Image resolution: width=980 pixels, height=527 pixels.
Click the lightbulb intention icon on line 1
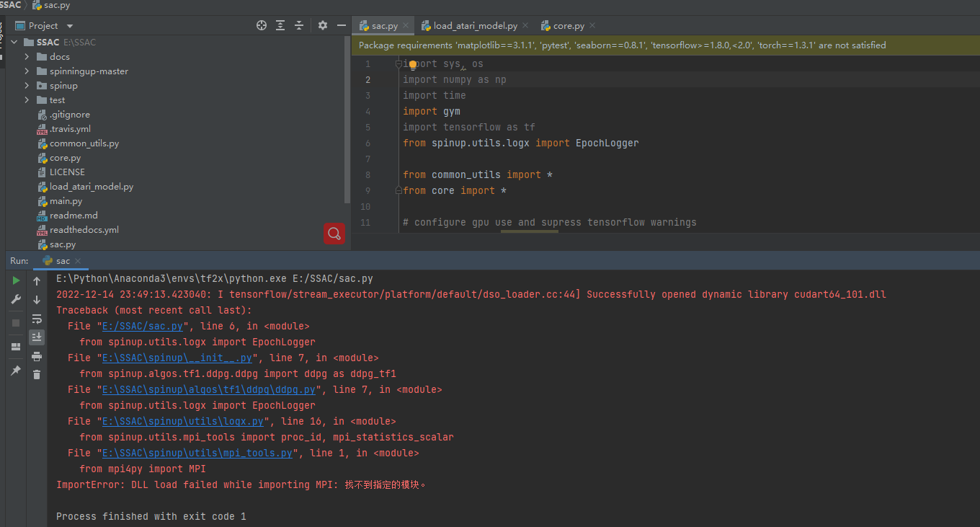tap(414, 64)
